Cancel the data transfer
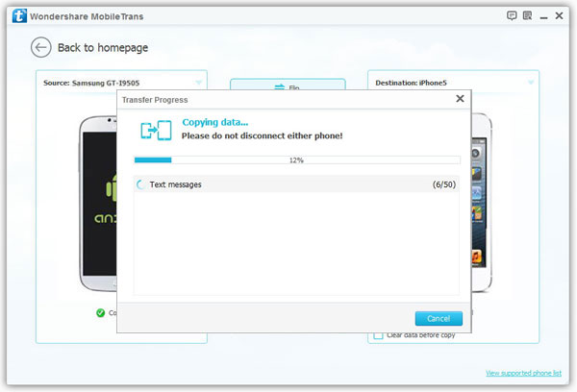 coord(439,318)
